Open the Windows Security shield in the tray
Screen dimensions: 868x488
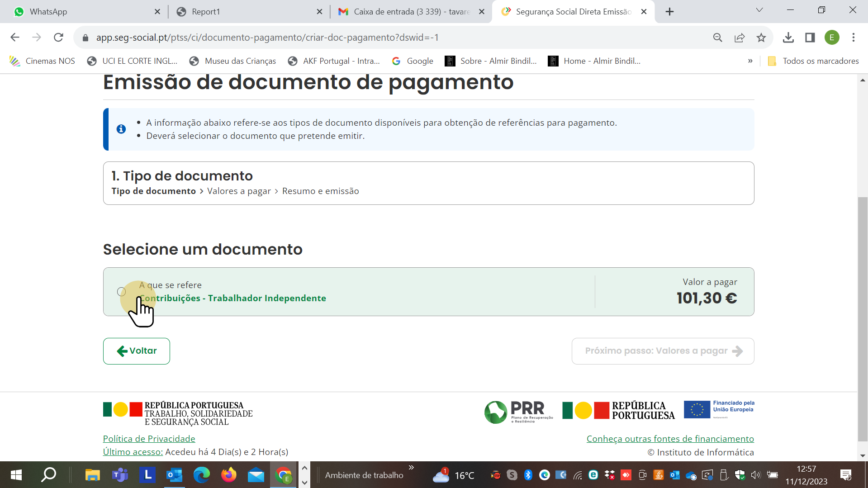click(x=740, y=475)
